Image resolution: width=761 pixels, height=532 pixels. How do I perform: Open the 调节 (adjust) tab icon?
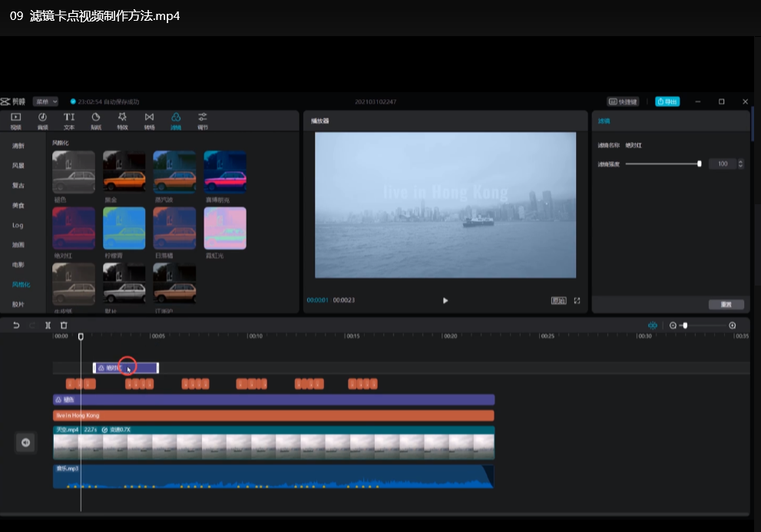203,121
